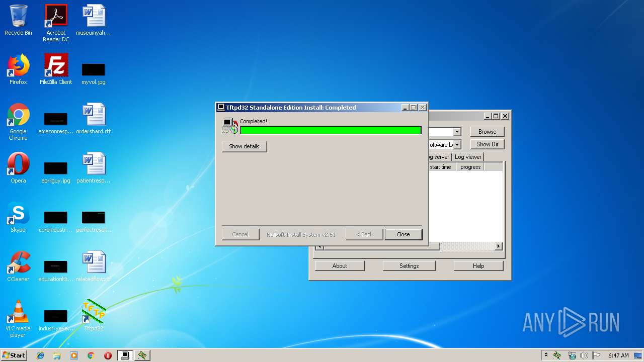
Task: Click Close in the installer dialog
Action: point(403,234)
